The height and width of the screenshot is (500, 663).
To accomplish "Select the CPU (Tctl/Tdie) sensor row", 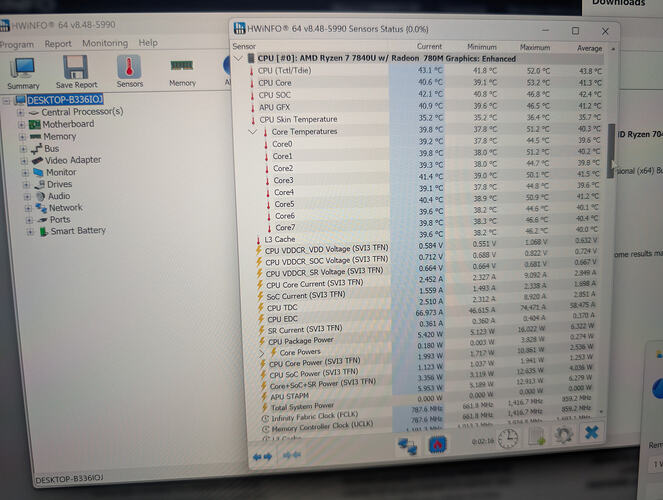I will (x=425, y=71).
